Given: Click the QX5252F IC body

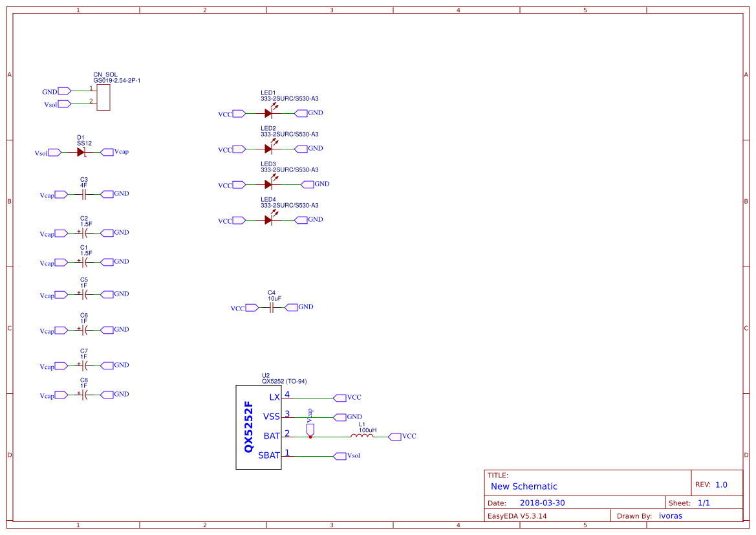Looking at the screenshot, I should (257, 427).
